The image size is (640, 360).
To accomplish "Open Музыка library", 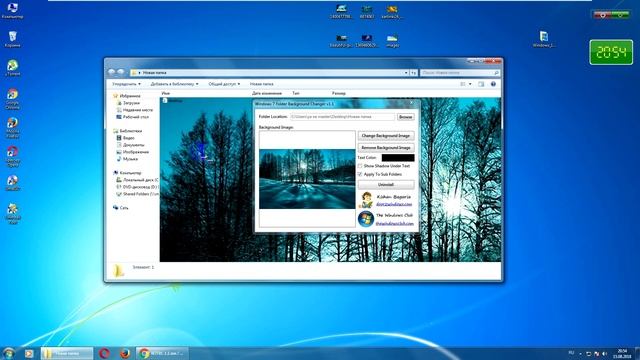I will (x=127, y=159).
